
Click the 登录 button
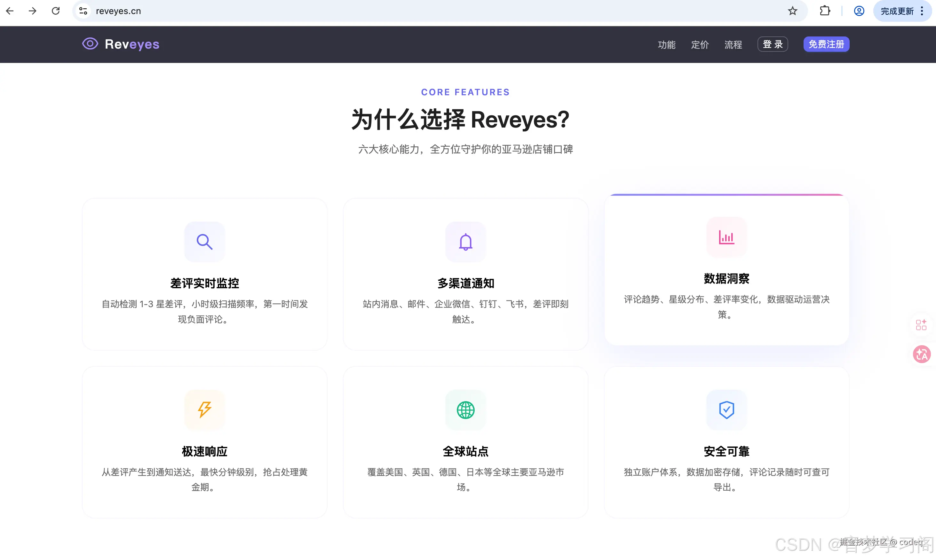773,44
